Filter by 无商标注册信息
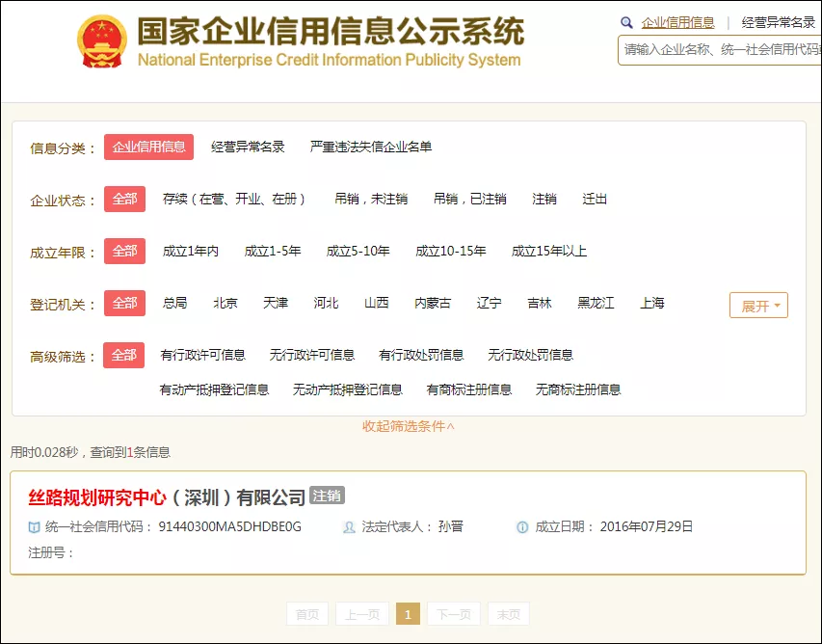Viewport: 822px width, 644px height. [578, 389]
